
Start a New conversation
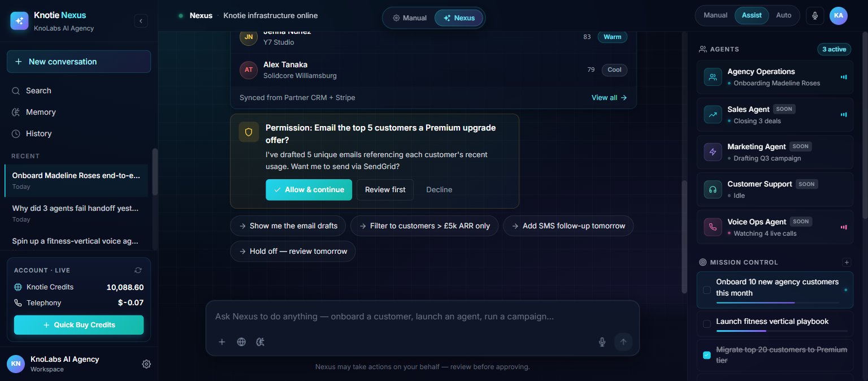click(79, 62)
